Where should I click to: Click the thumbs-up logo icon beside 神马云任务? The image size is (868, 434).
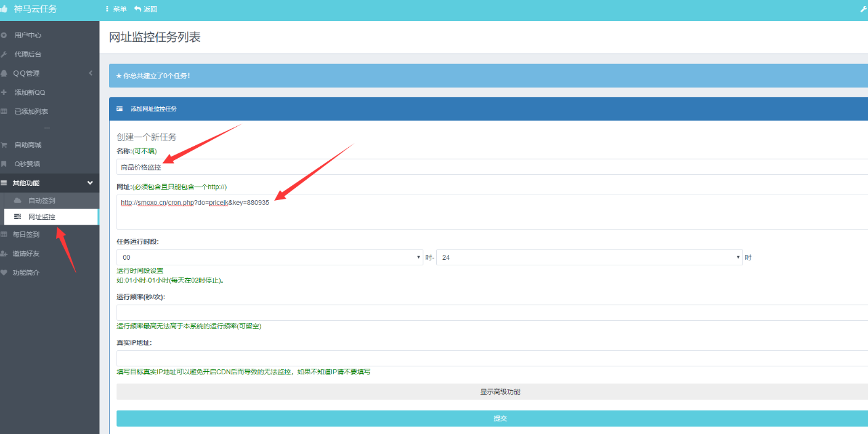click(4, 9)
